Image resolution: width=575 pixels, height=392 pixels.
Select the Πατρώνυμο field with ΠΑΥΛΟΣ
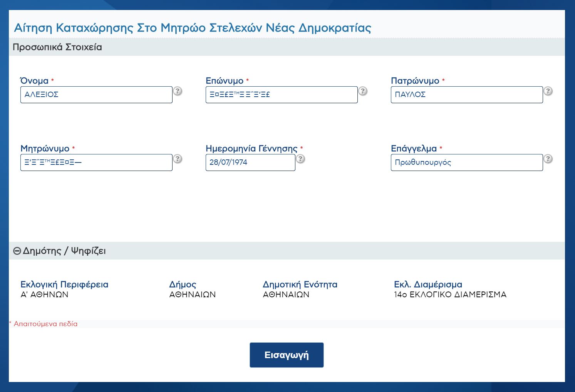467,95
